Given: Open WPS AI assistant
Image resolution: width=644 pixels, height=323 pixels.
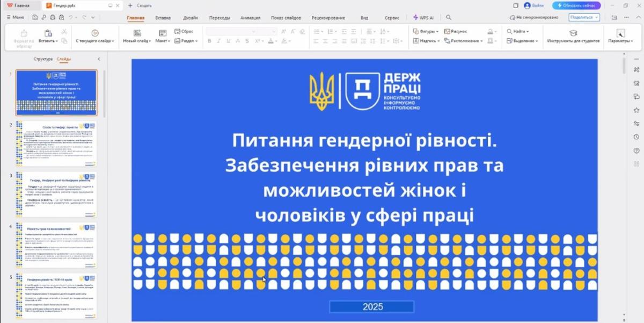Looking at the screenshot, I should (423, 18).
